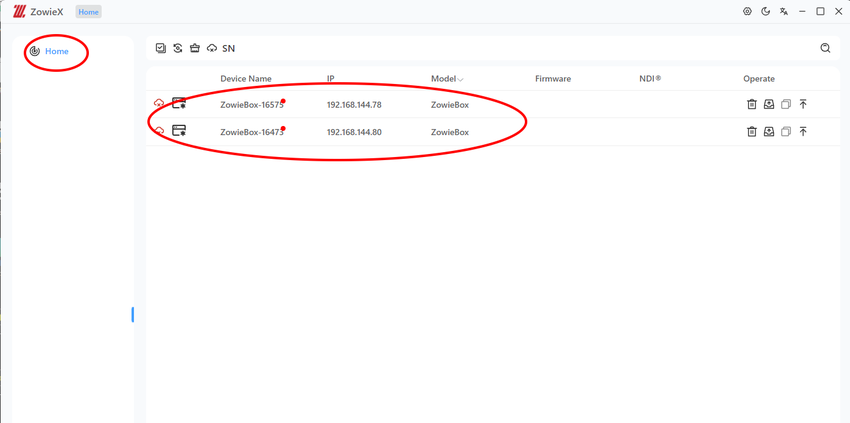Click the refresh device scan icon
Screen dimensions: 850x423
178,48
